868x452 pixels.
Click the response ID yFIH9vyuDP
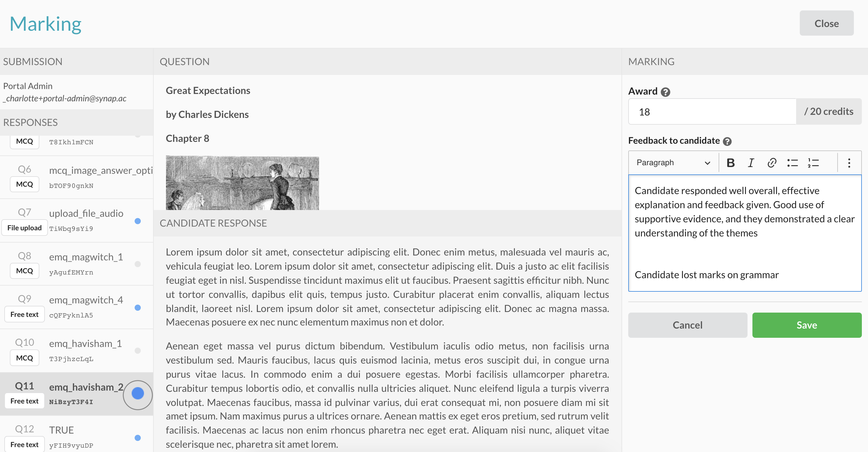click(71, 446)
